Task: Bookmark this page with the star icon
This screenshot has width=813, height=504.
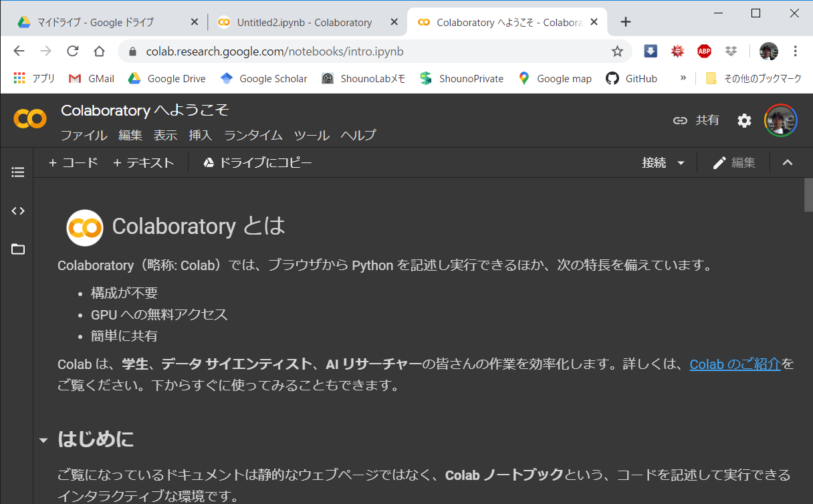Action: pyautogui.click(x=617, y=51)
